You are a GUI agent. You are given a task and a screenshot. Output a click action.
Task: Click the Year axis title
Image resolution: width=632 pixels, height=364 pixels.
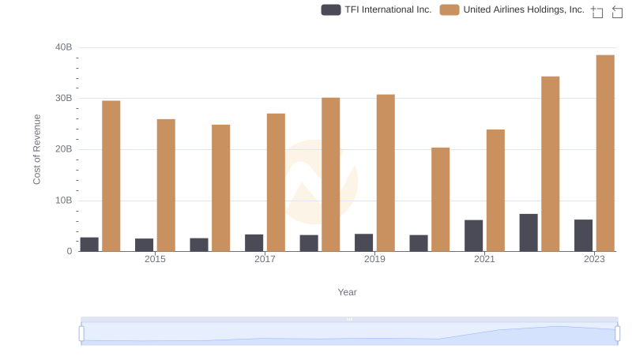347,292
